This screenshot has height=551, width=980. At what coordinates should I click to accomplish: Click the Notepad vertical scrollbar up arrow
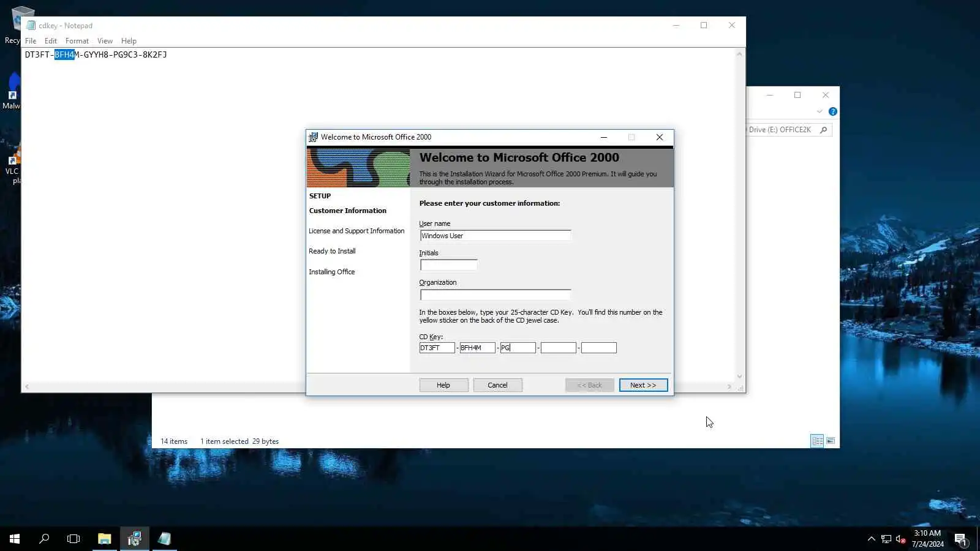(x=739, y=54)
